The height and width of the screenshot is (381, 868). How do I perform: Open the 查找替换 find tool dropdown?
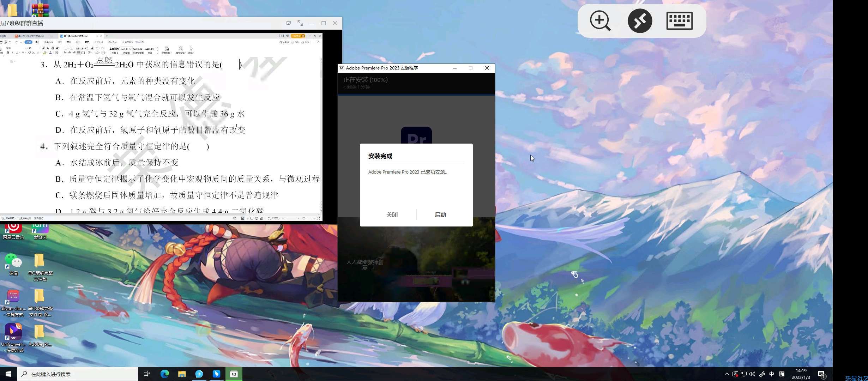[x=181, y=50]
